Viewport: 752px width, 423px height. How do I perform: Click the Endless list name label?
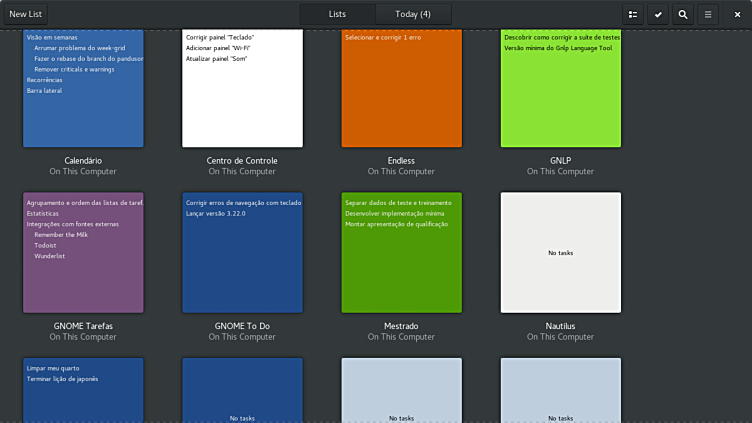coord(401,160)
